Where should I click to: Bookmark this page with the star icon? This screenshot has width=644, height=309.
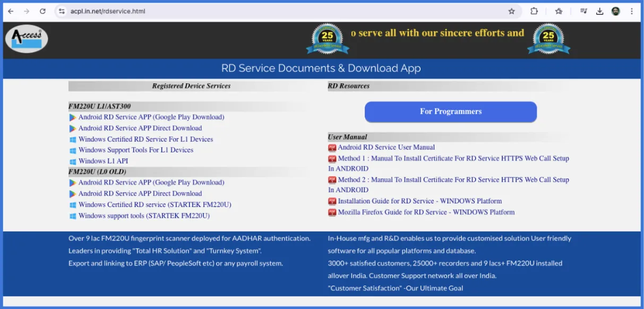pos(511,11)
